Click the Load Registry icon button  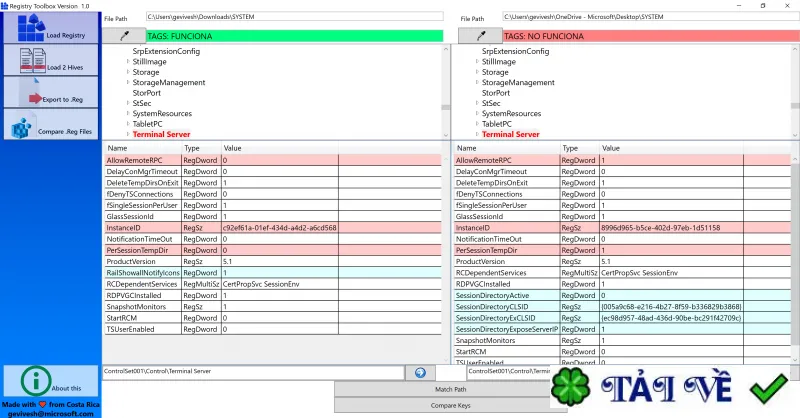pos(51,28)
